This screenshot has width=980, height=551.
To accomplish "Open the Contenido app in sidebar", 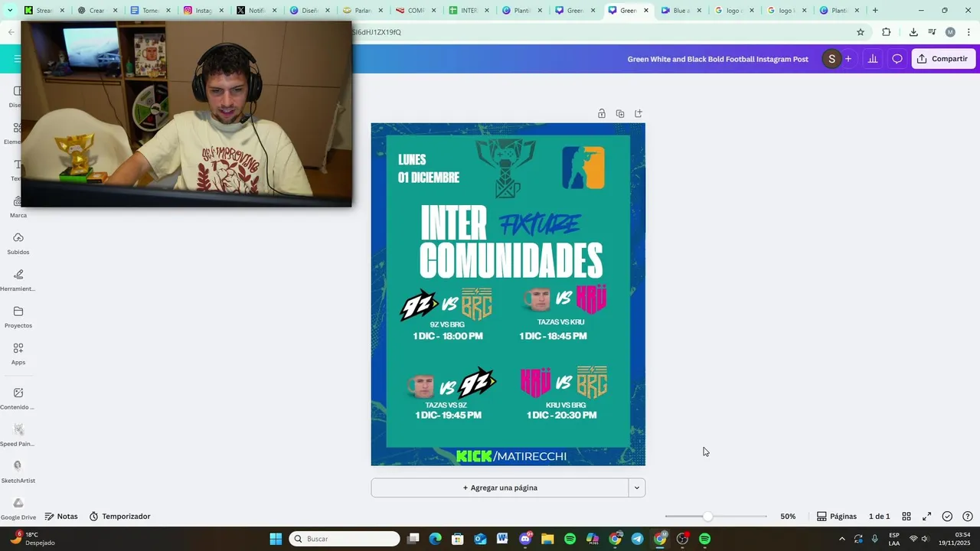I will pos(18,398).
